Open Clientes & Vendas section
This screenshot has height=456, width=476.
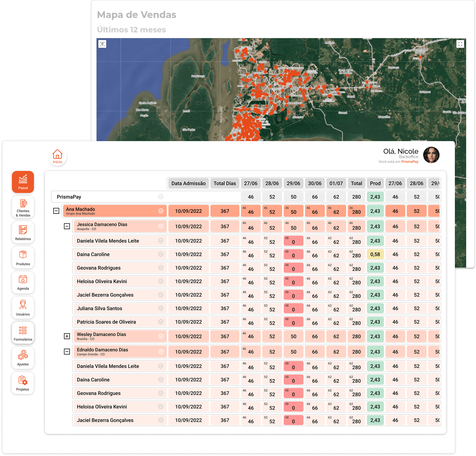pos(23,207)
